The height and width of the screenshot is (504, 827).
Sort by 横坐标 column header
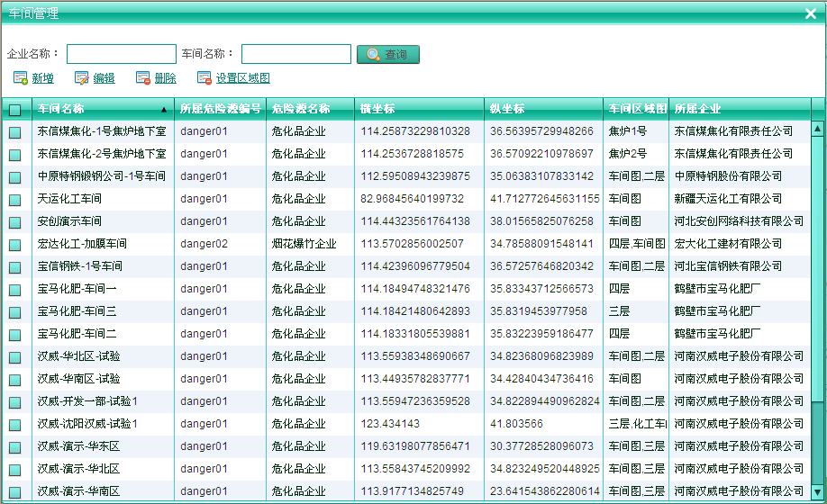[x=419, y=109]
